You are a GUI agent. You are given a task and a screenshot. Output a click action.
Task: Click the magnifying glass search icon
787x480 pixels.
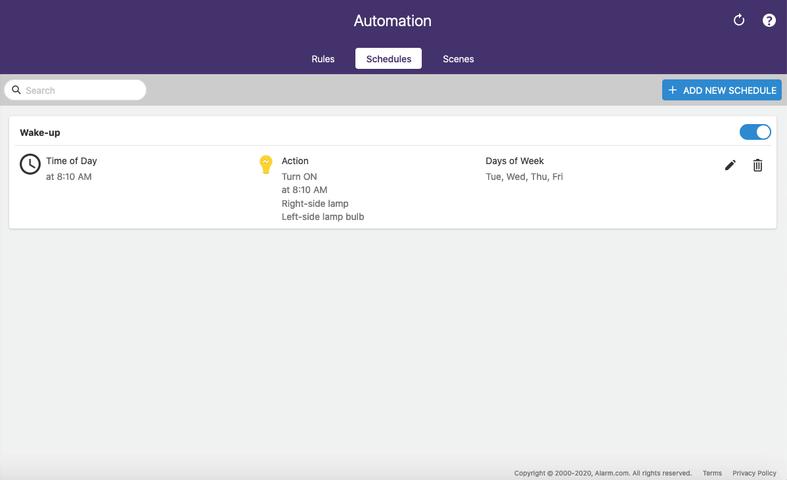pyautogui.click(x=16, y=90)
